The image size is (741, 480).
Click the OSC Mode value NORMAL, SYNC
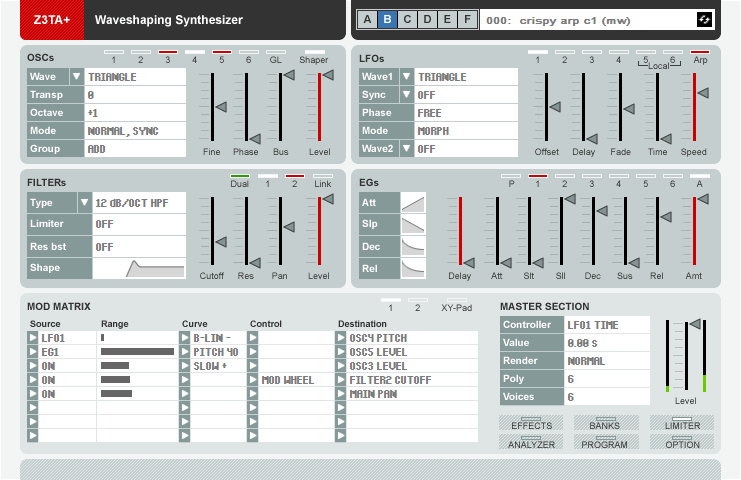coord(135,131)
